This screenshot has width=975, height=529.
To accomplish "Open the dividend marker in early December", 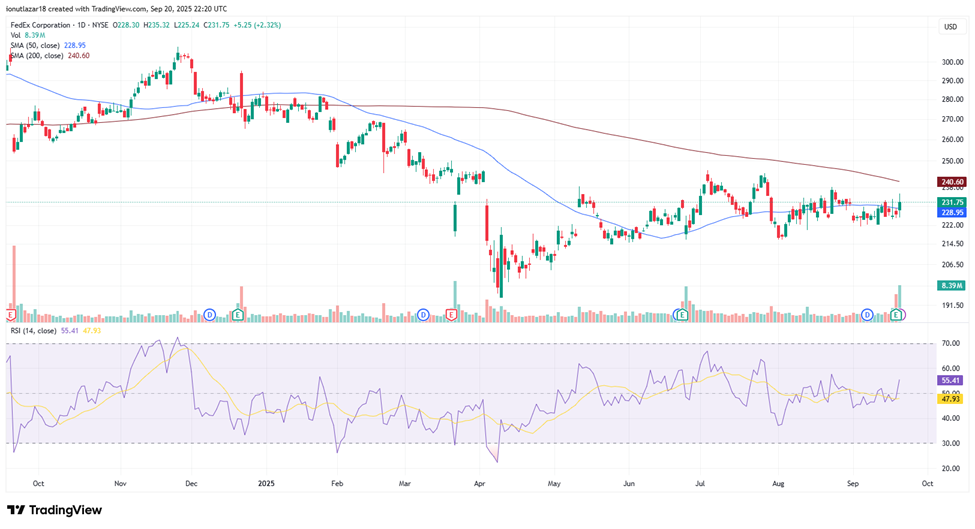I will [210, 315].
